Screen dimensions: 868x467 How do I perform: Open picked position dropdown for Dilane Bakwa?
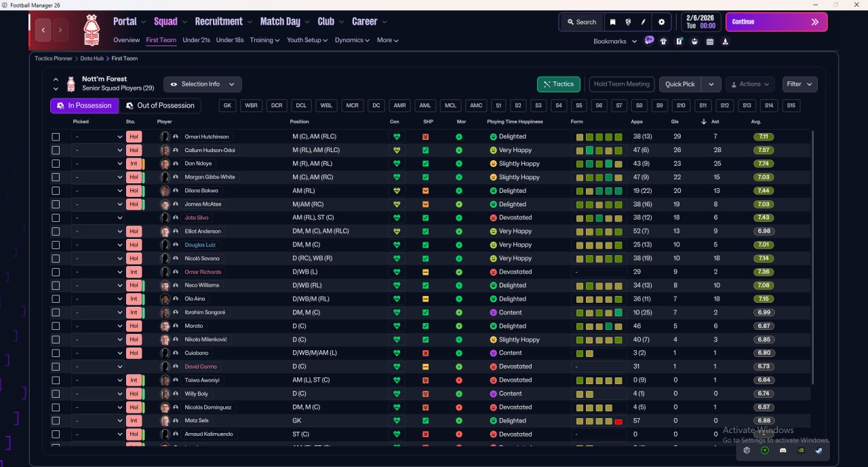[x=98, y=191]
